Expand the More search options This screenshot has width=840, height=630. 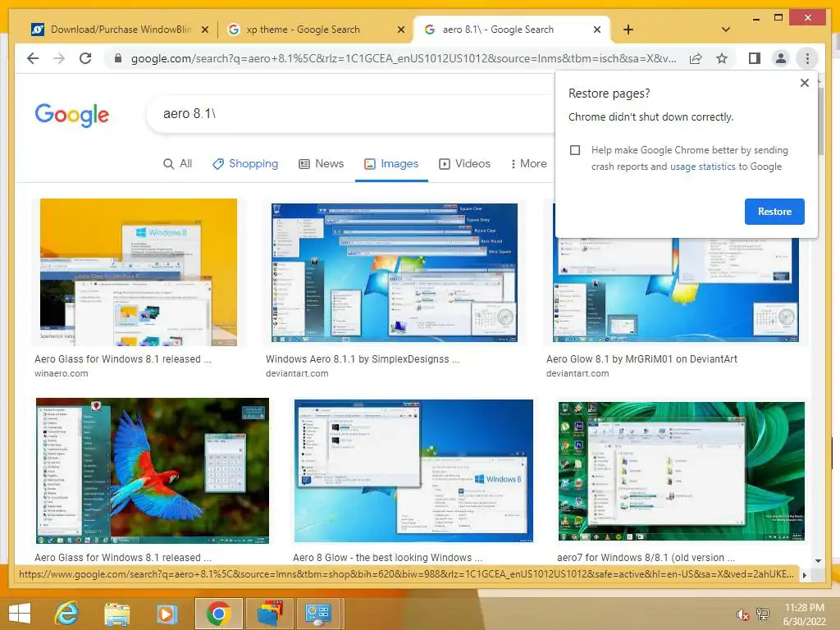point(528,163)
